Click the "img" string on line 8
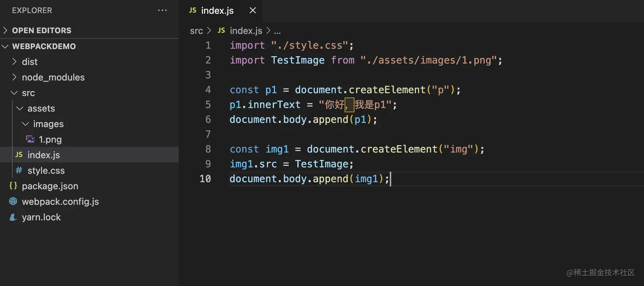The width and height of the screenshot is (644, 286). (458, 149)
